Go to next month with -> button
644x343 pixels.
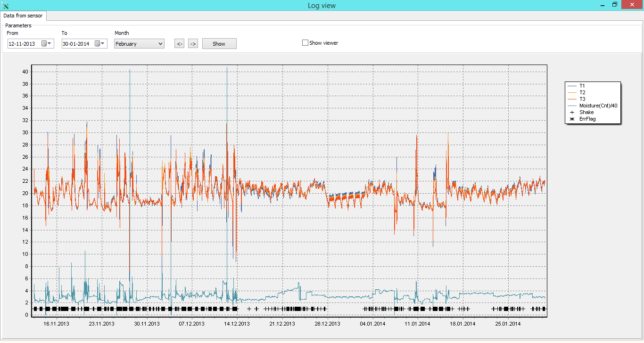point(193,44)
